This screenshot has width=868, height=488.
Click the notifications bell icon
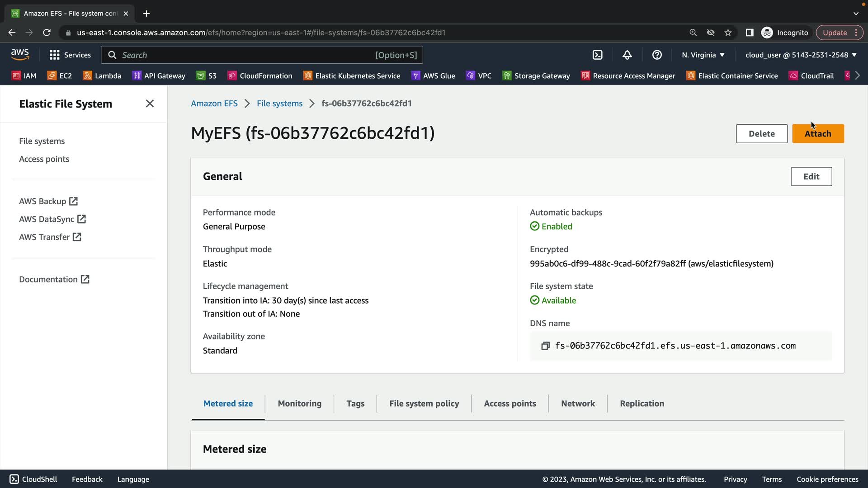[627, 55]
